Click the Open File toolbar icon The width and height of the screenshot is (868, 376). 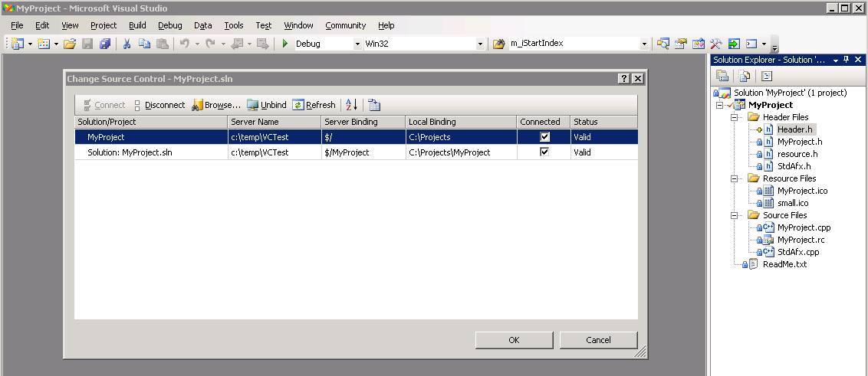[70, 44]
